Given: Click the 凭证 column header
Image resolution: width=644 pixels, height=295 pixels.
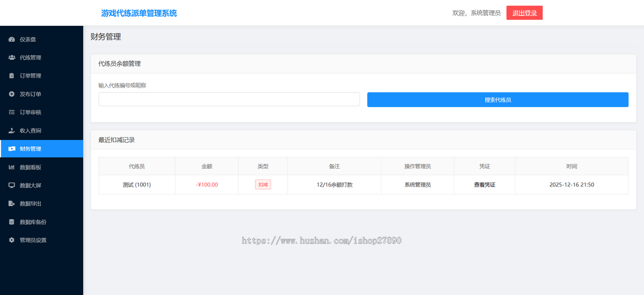Looking at the screenshot, I should (485, 167).
